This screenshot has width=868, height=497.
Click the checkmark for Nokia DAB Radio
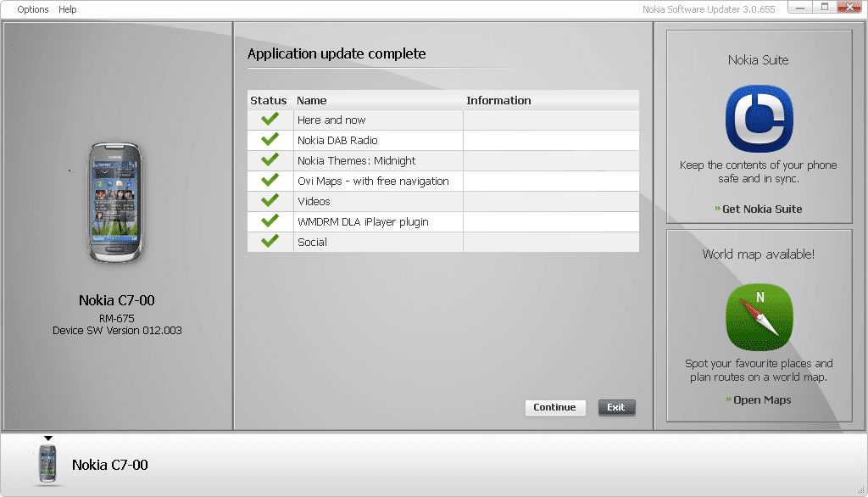click(270, 140)
